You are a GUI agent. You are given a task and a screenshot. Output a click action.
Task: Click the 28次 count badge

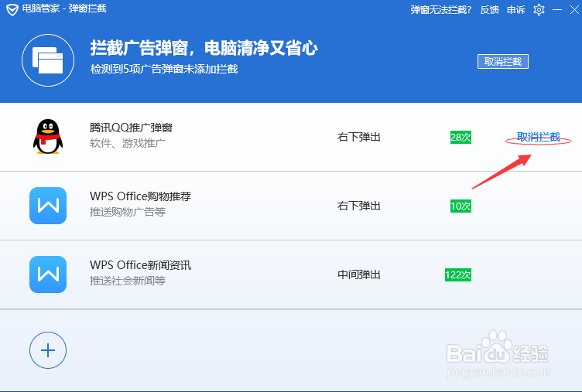(x=460, y=137)
